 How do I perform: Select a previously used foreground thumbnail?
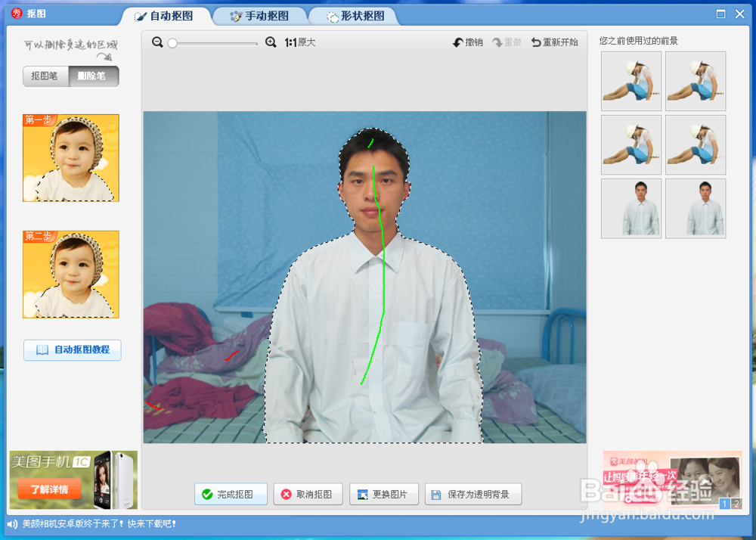coord(631,81)
